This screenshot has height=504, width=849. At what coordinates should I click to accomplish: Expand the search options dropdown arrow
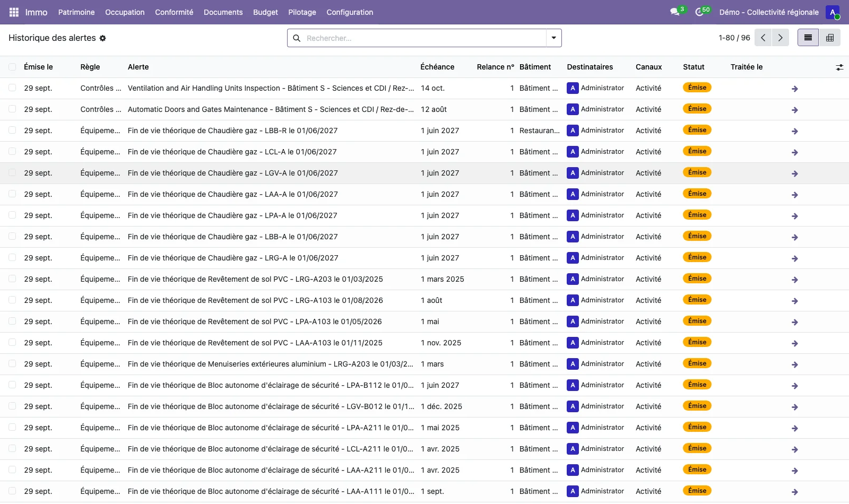(553, 38)
